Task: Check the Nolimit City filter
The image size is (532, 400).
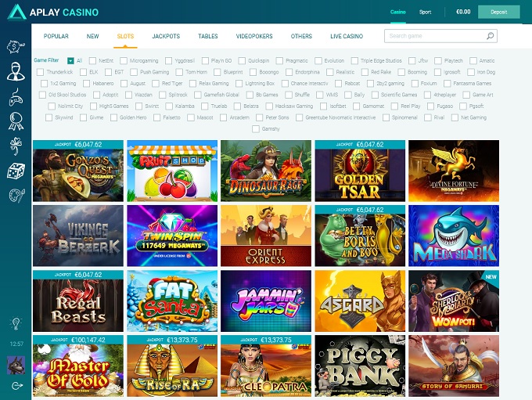Action: coord(52,106)
